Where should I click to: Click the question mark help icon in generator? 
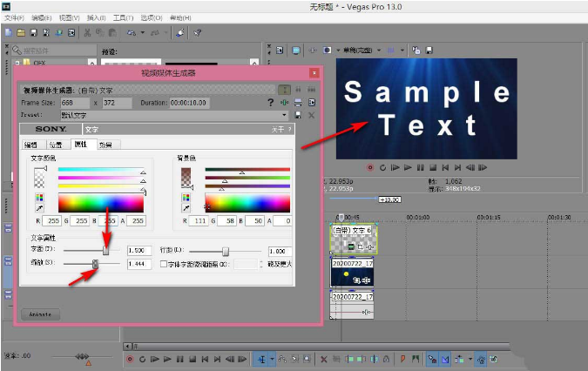[x=271, y=103]
